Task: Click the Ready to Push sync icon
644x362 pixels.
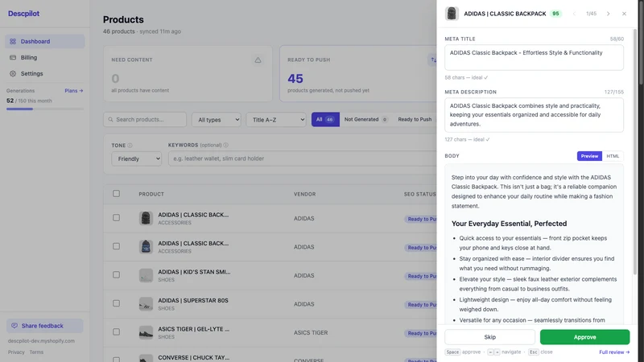Action: point(433,60)
